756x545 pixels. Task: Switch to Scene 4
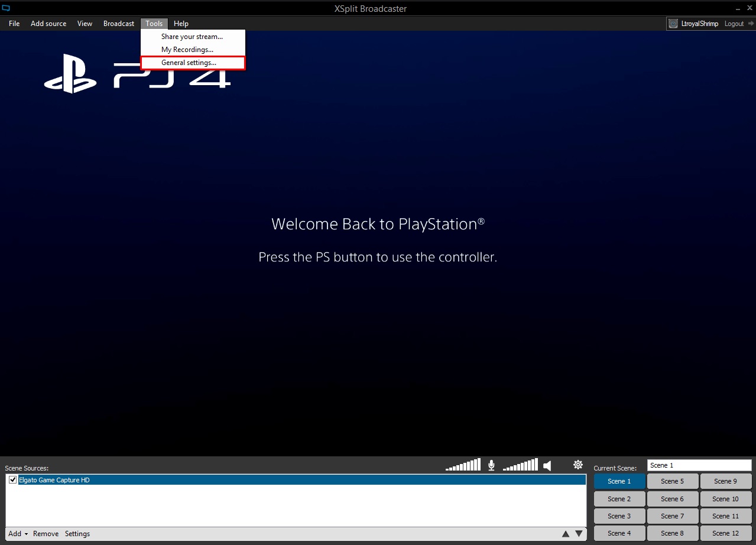point(619,533)
